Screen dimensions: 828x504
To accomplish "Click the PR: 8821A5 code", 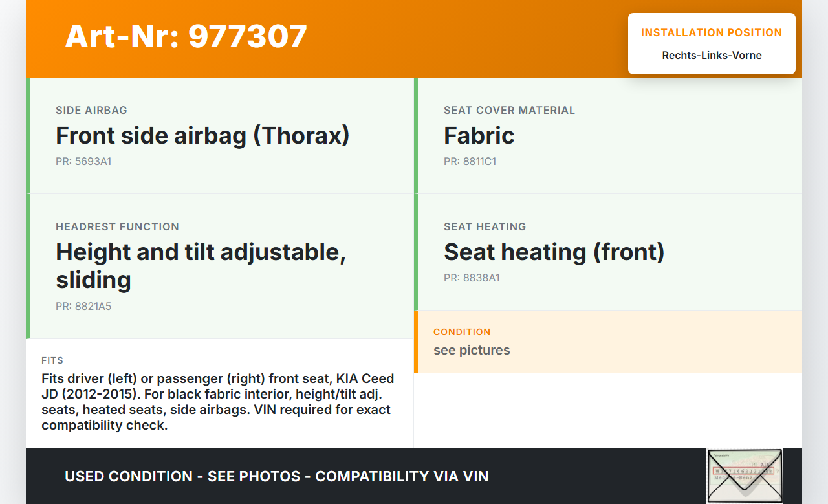I will click(x=83, y=307).
